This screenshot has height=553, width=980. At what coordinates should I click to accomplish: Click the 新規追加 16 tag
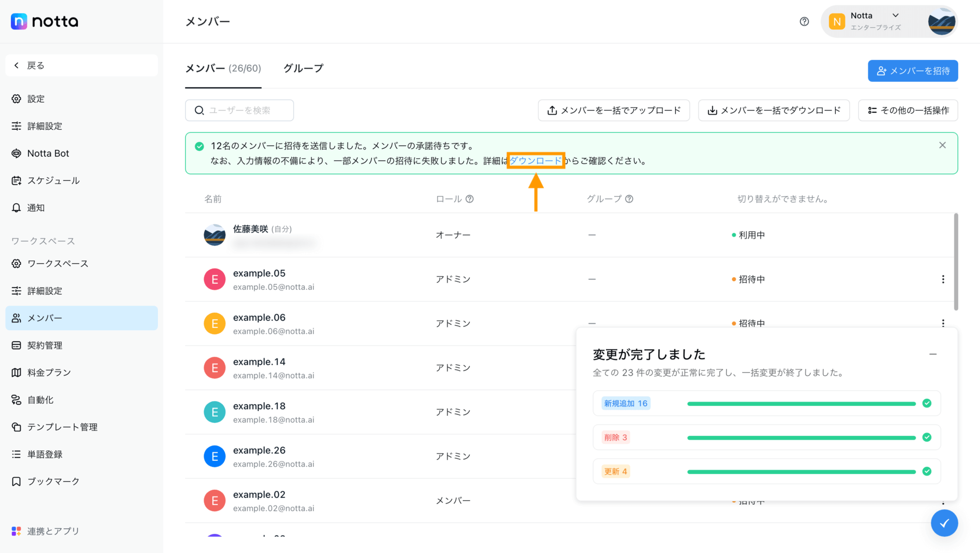coord(626,403)
